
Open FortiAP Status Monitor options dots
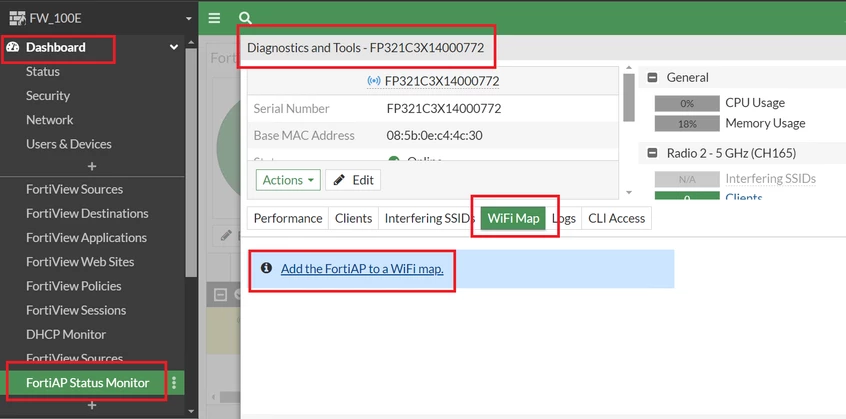click(x=174, y=383)
